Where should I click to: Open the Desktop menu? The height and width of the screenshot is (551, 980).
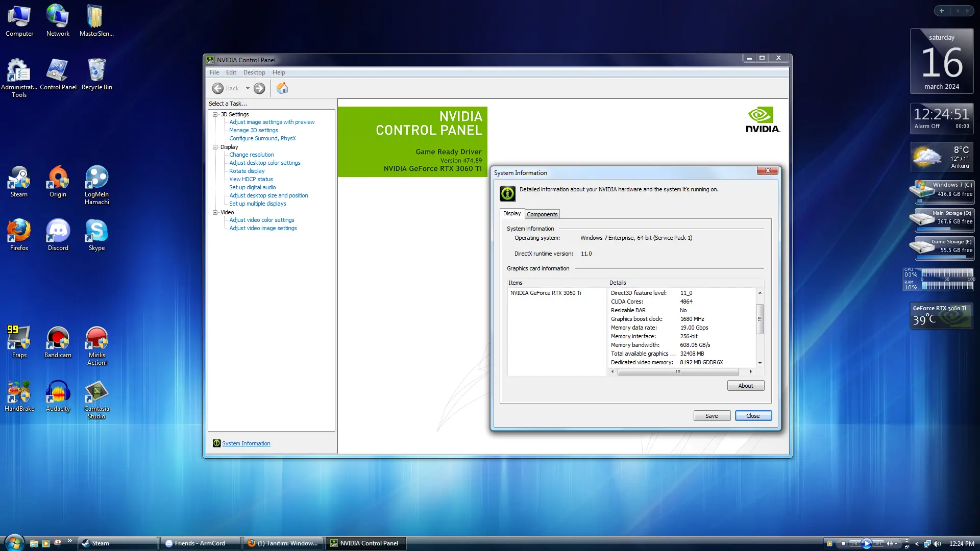(x=254, y=72)
